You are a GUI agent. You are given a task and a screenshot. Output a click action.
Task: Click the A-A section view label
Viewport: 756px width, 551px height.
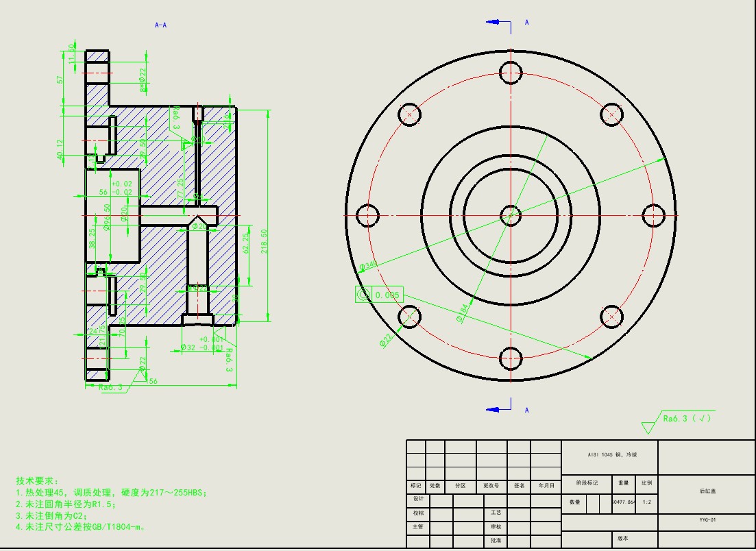point(161,25)
